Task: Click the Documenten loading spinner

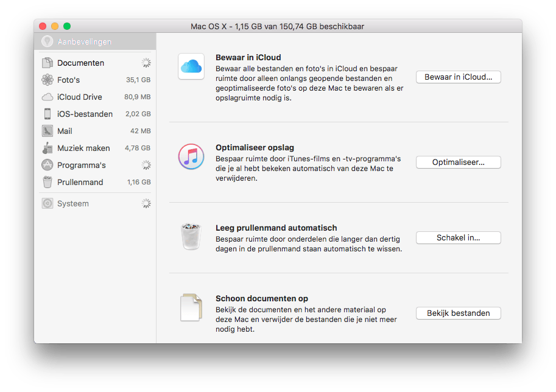Action: click(x=146, y=63)
